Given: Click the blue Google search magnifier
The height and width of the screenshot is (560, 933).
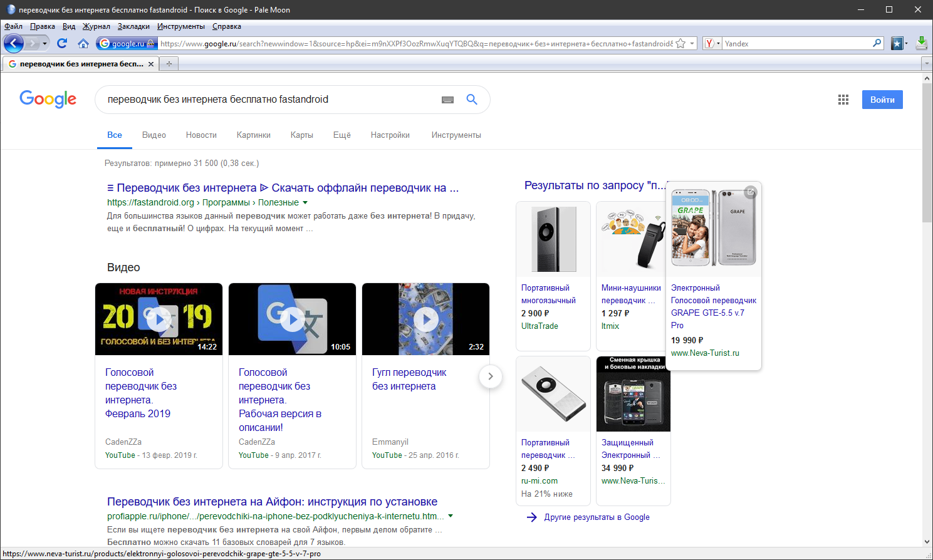Looking at the screenshot, I should click(x=472, y=100).
